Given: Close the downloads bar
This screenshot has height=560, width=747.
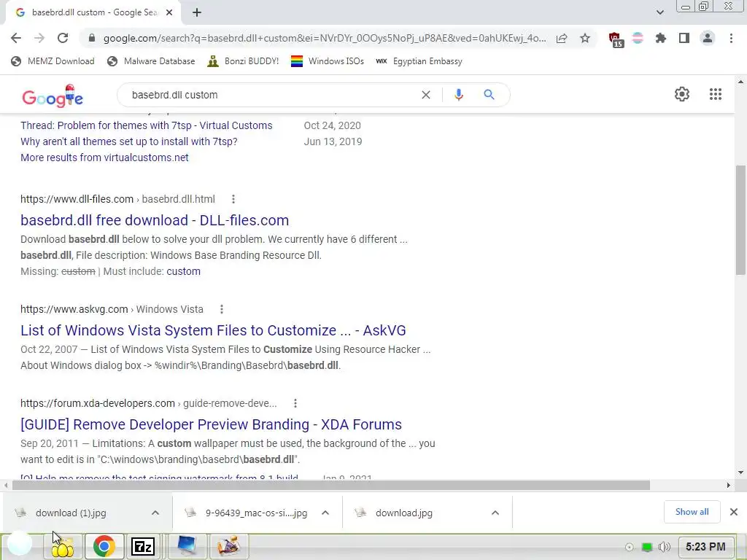Looking at the screenshot, I should tap(734, 512).
